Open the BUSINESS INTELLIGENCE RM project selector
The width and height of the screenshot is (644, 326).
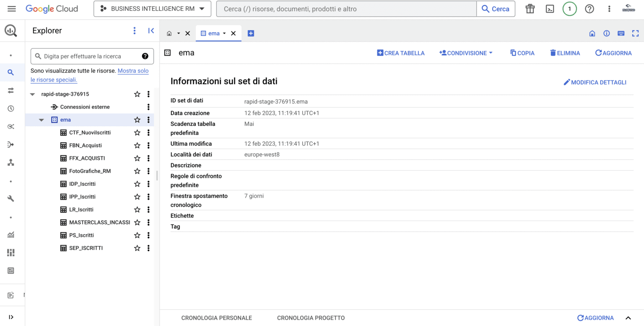pos(152,8)
